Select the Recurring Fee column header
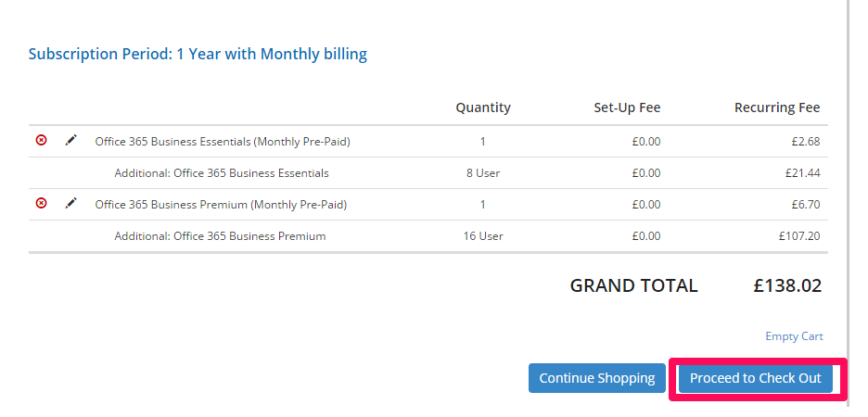Image resolution: width=868 pixels, height=417 pixels. tap(777, 107)
